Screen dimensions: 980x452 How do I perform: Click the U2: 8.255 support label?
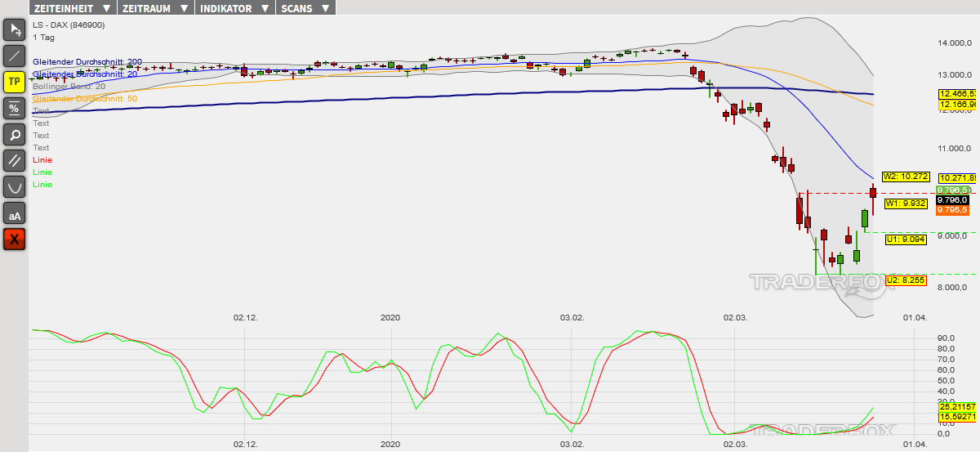point(905,280)
